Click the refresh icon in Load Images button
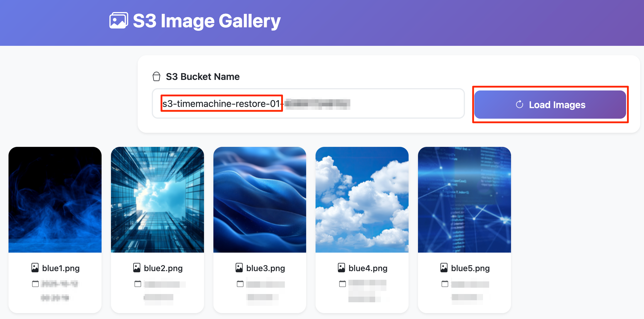The image size is (644, 319). 520,105
